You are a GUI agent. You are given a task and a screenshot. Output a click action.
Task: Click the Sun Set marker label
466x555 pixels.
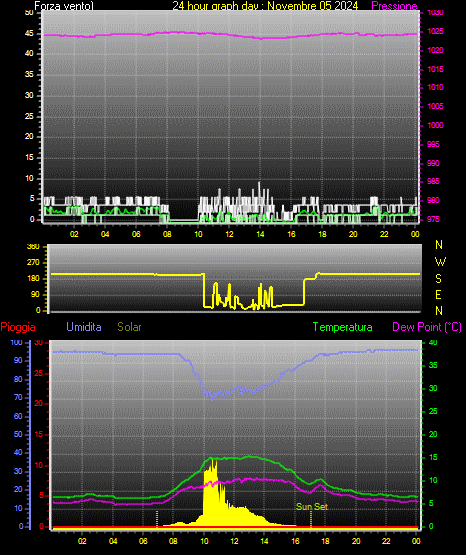pyautogui.click(x=312, y=507)
